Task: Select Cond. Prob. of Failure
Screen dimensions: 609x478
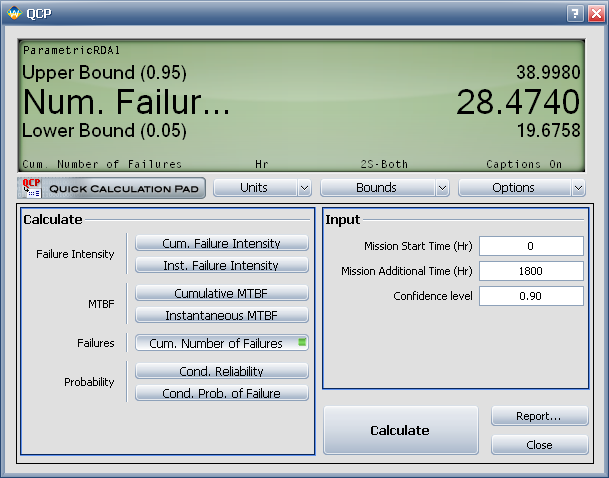Action: (221, 393)
